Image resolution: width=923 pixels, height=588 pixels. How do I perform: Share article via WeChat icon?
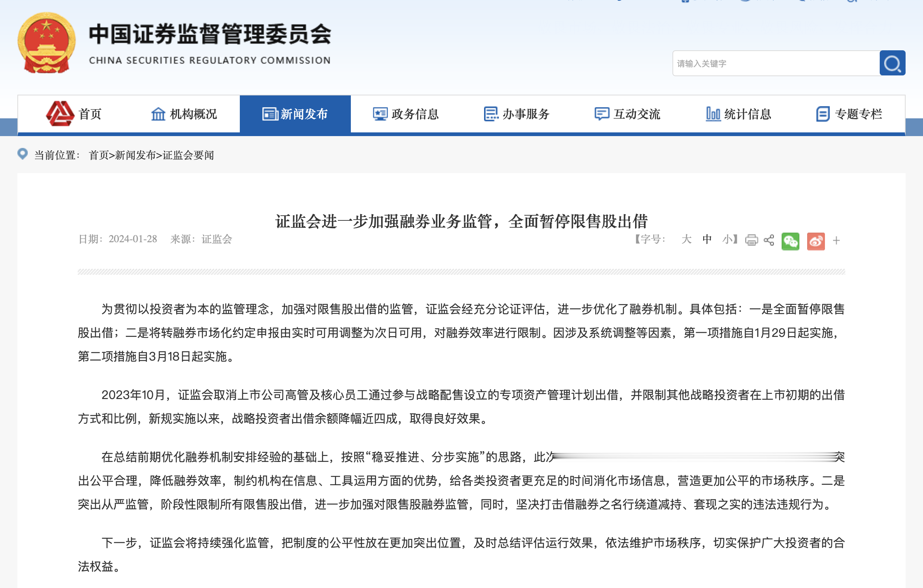[x=790, y=241]
